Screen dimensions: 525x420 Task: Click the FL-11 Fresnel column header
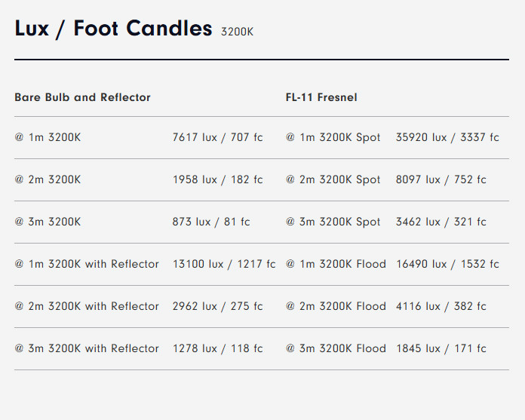click(x=321, y=97)
